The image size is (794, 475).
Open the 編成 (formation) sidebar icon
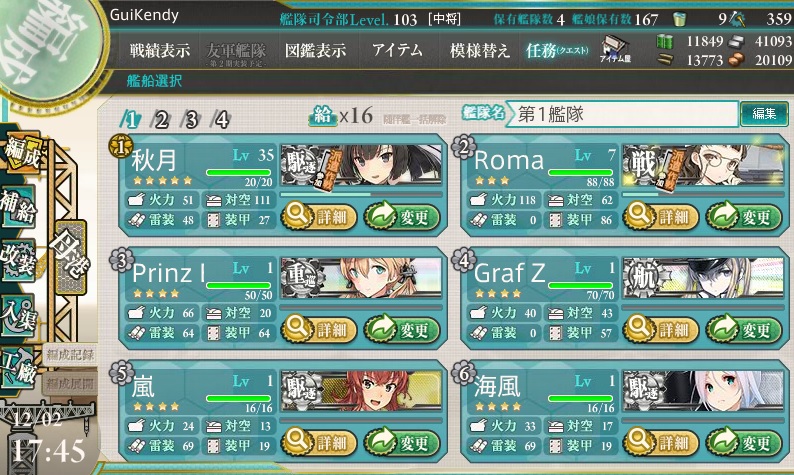point(22,152)
